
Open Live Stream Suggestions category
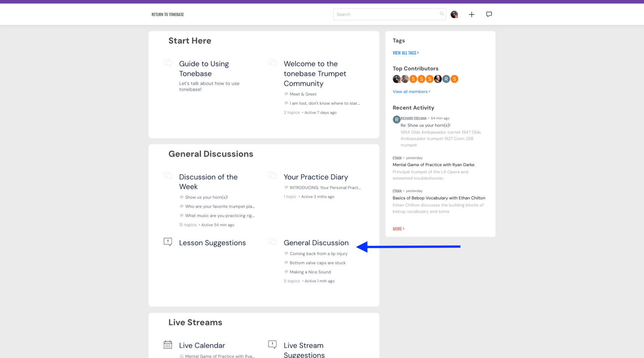click(x=304, y=350)
